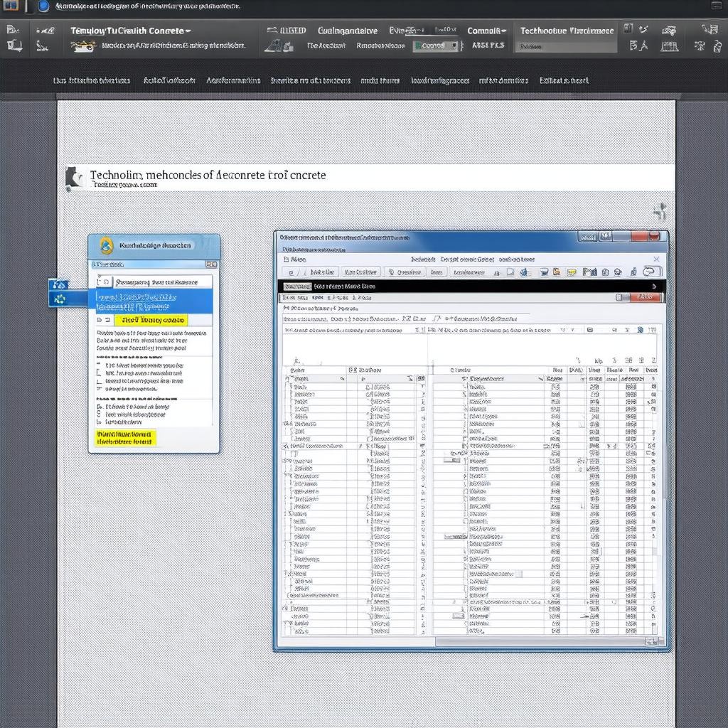Click the gray input field in top ribbon
The width and height of the screenshot is (728, 728).
coord(567,46)
